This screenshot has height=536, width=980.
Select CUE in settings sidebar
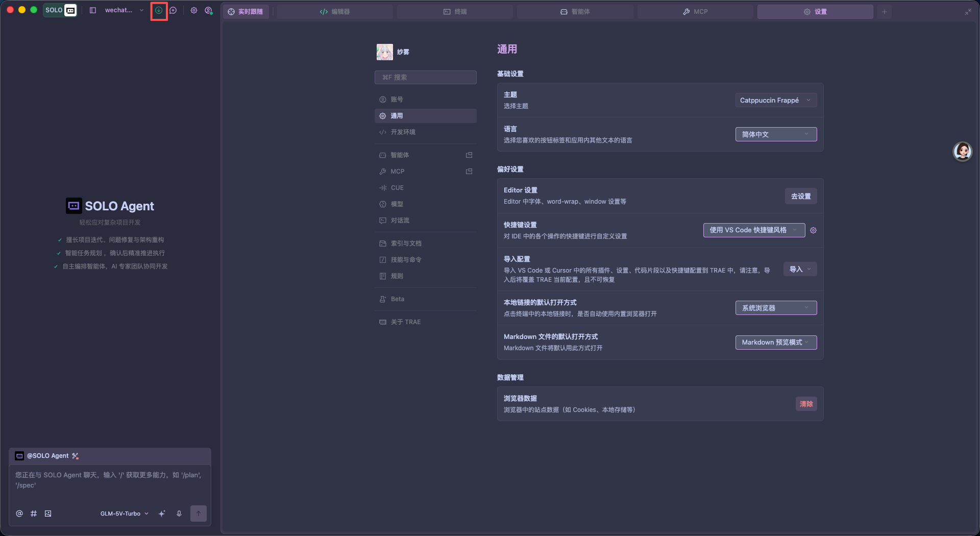click(x=426, y=188)
